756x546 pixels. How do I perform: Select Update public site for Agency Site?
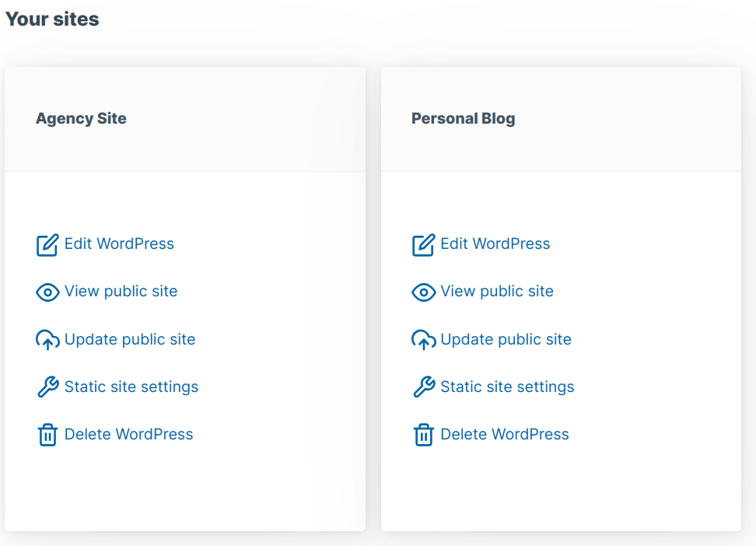pyautogui.click(x=130, y=339)
